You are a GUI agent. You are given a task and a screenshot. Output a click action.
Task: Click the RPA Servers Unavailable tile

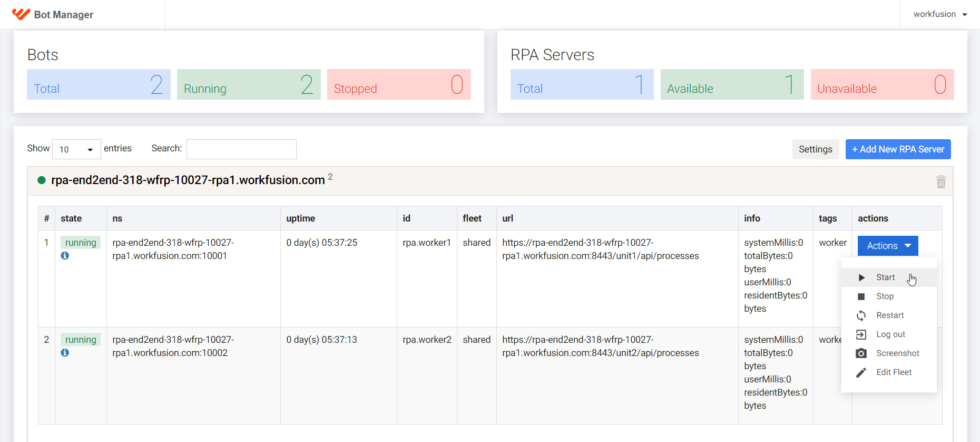point(883,84)
